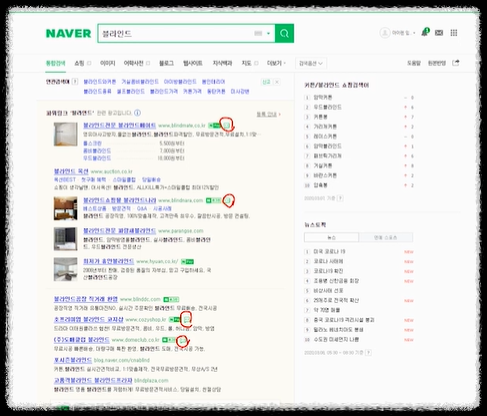Expand the 검색옵션 search options dropdown
Image resolution: width=487 pixels, height=416 pixels.
[x=311, y=63]
